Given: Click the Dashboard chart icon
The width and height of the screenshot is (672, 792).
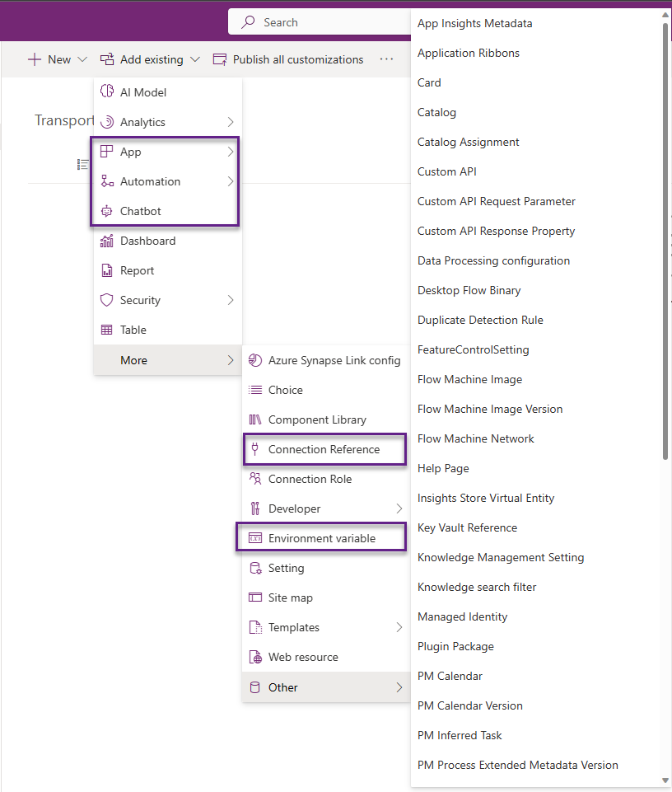Looking at the screenshot, I should [x=106, y=241].
